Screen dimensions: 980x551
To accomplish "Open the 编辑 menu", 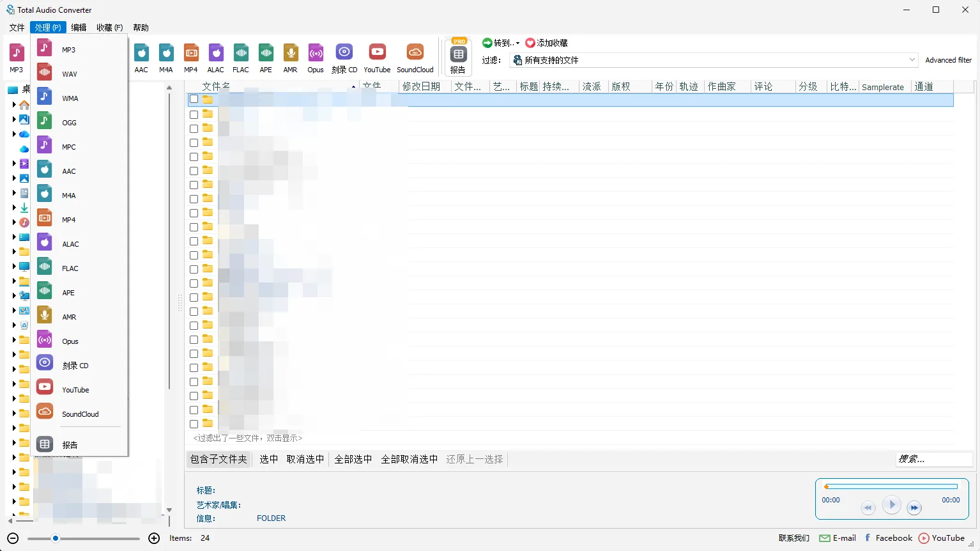I will click(79, 27).
